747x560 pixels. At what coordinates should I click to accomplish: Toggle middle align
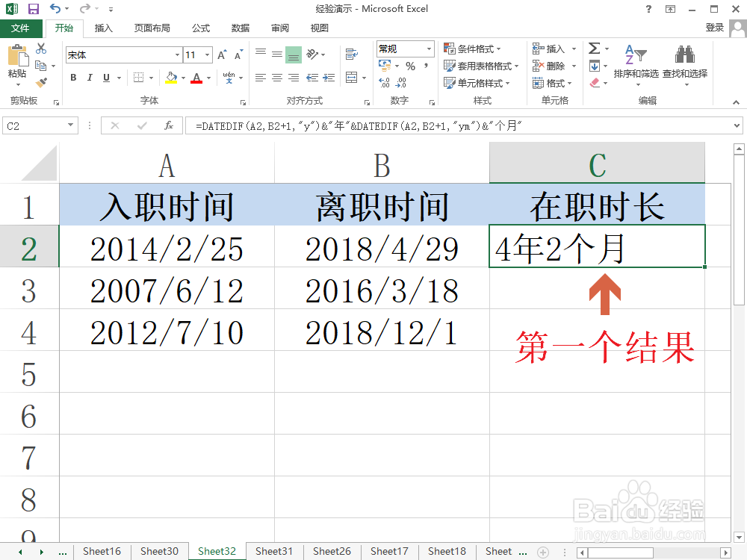coord(277,54)
